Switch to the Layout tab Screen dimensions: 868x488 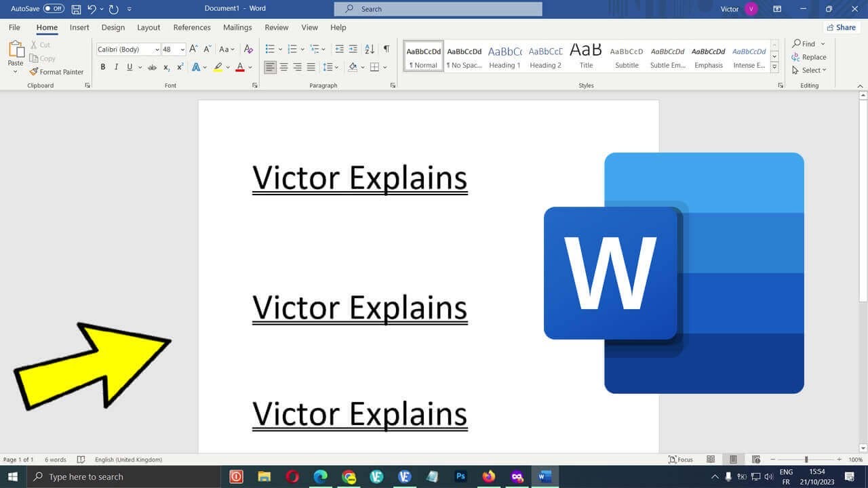pos(149,28)
